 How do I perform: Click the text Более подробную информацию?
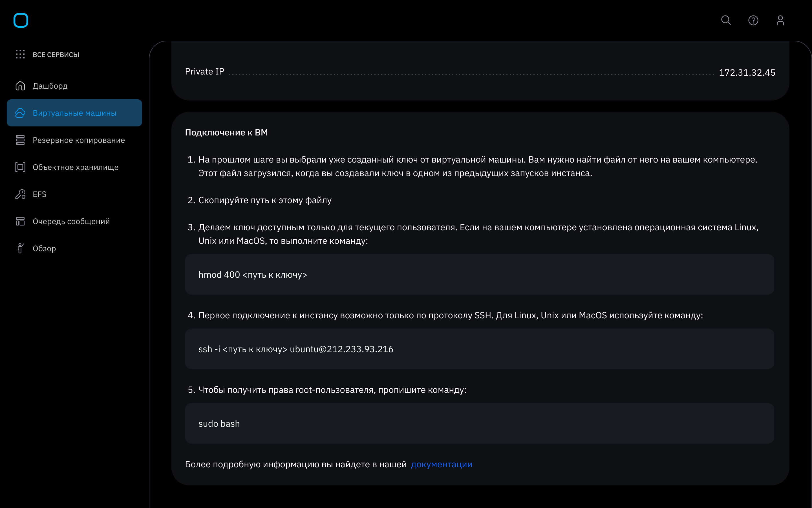(x=295, y=464)
